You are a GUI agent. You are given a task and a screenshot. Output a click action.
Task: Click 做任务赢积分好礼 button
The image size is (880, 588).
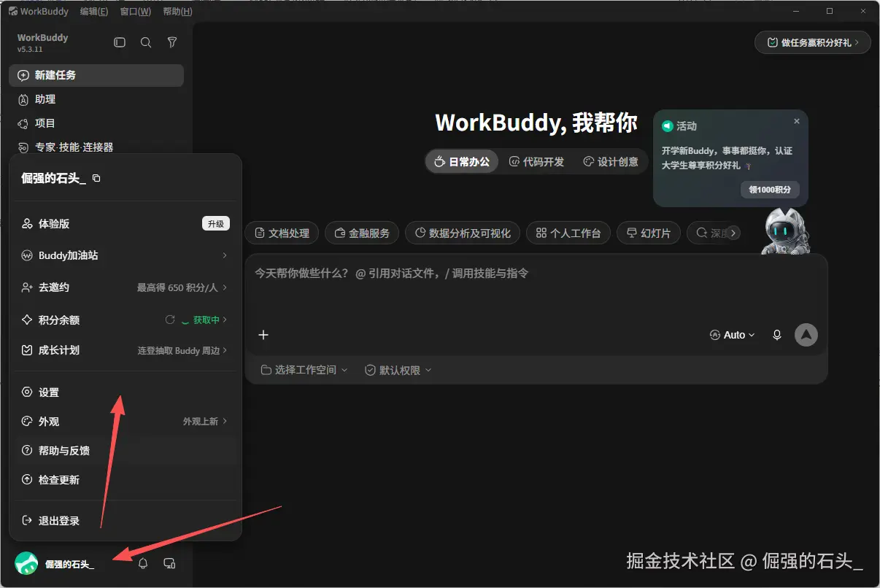pyautogui.click(x=813, y=42)
